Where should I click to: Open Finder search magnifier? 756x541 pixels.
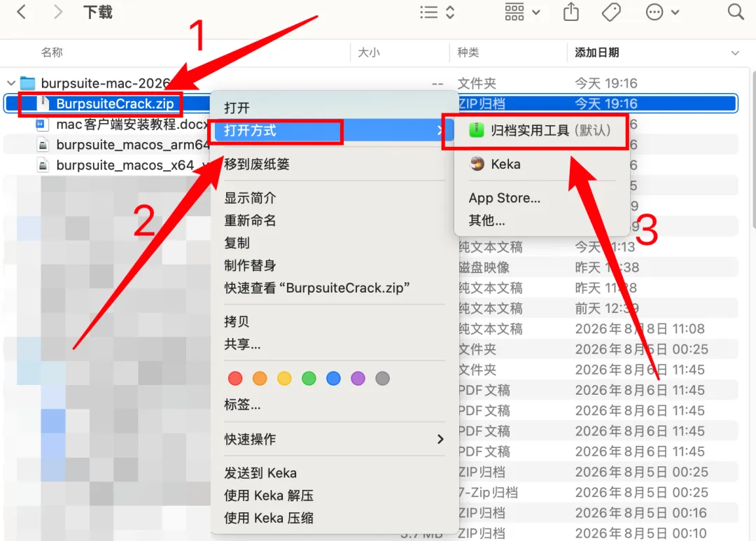[x=735, y=12]
